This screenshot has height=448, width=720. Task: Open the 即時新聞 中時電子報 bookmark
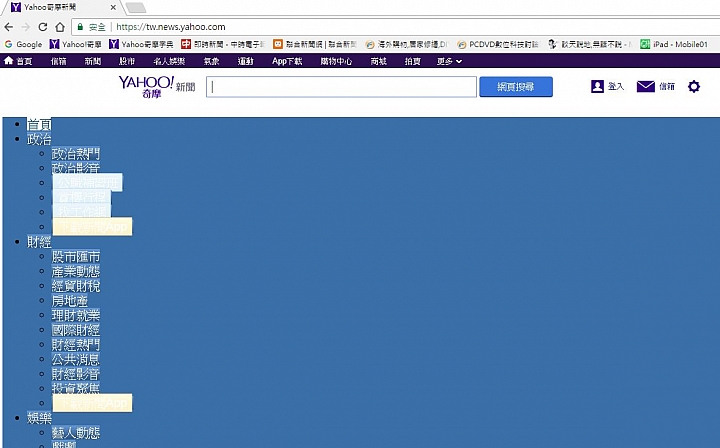(x=223, y=44)
